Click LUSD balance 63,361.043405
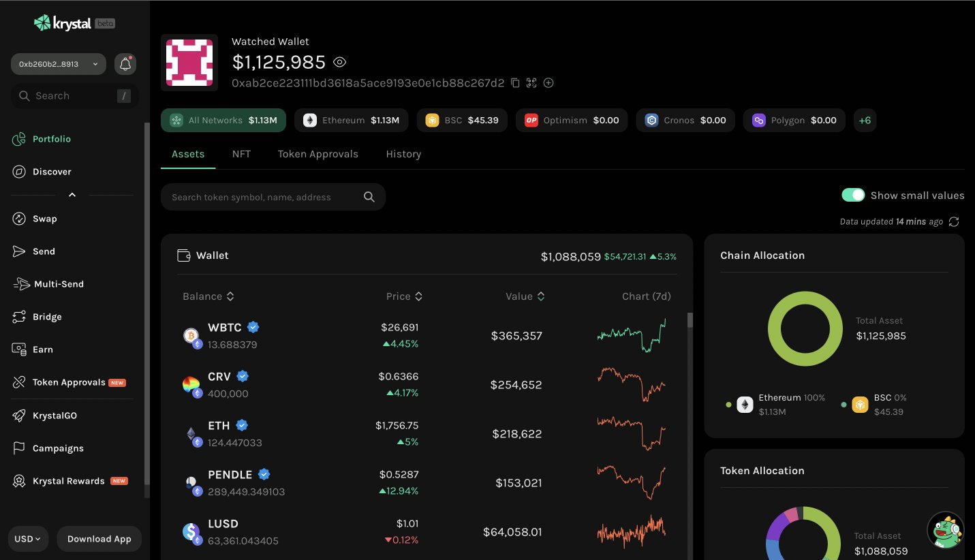This screenshot has height=560, width=975. point(243,541)
